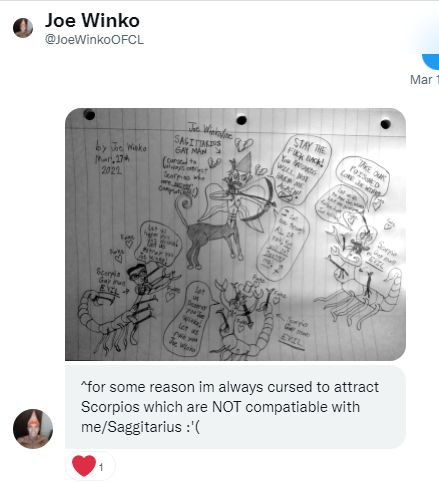The width and height of the screenshot is (439, 483).
Task: Click the Joe Winko display name
Action: 92,20
